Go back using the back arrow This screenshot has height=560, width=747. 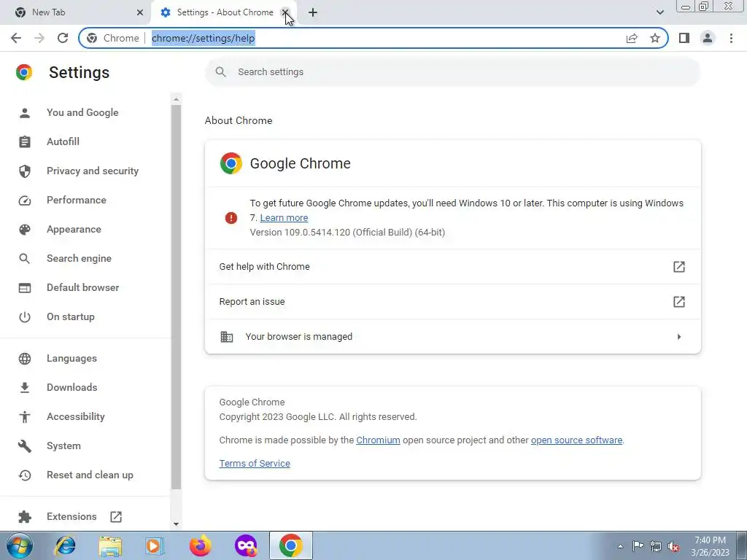(x=16, y=38)
